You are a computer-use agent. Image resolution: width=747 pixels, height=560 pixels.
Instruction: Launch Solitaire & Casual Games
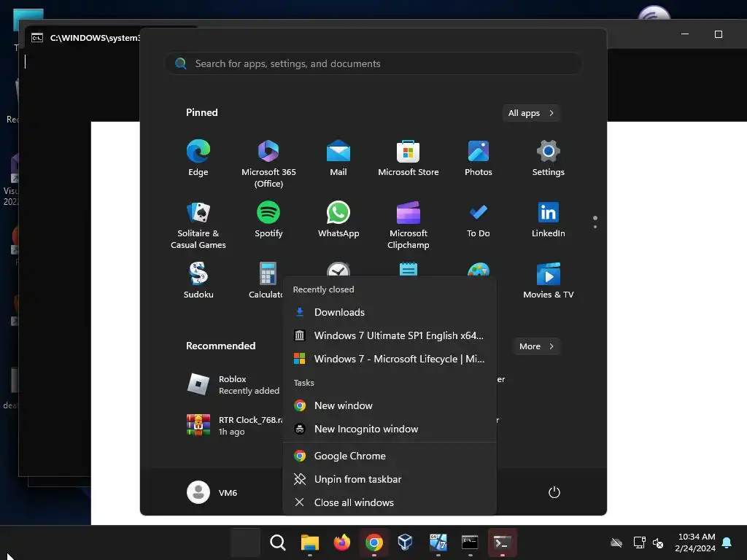pyautogui.click(x=198, y=225)
